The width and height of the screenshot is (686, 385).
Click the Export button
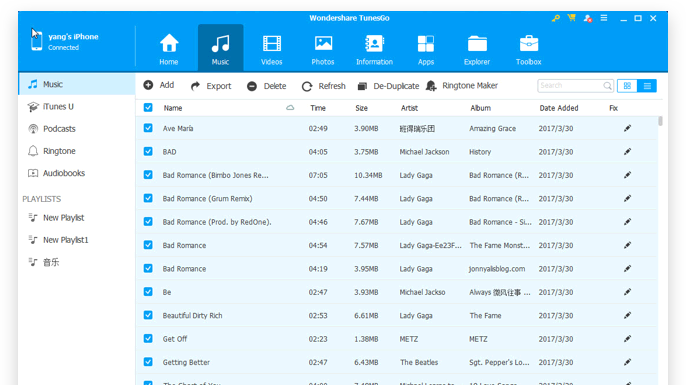click(211, 86)
